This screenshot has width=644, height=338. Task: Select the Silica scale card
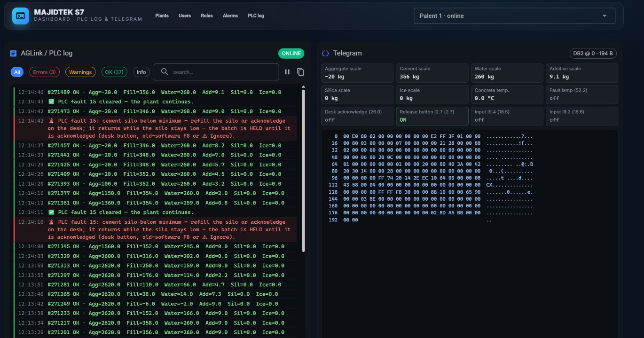click(357, 94)
